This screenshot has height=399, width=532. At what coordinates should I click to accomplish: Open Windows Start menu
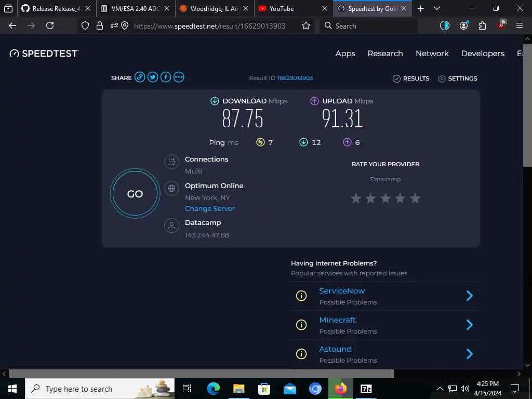pos(12,389)
